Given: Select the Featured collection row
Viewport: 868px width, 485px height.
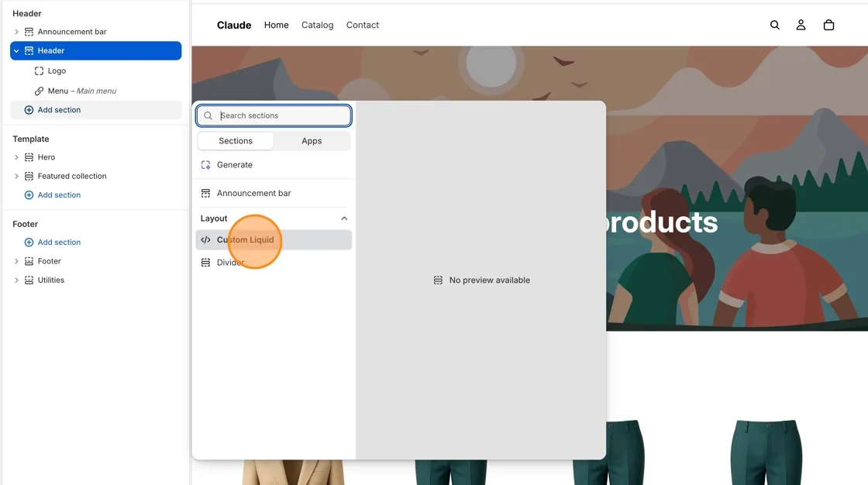Looking at the screenshot, I should (x=96, y=176).
